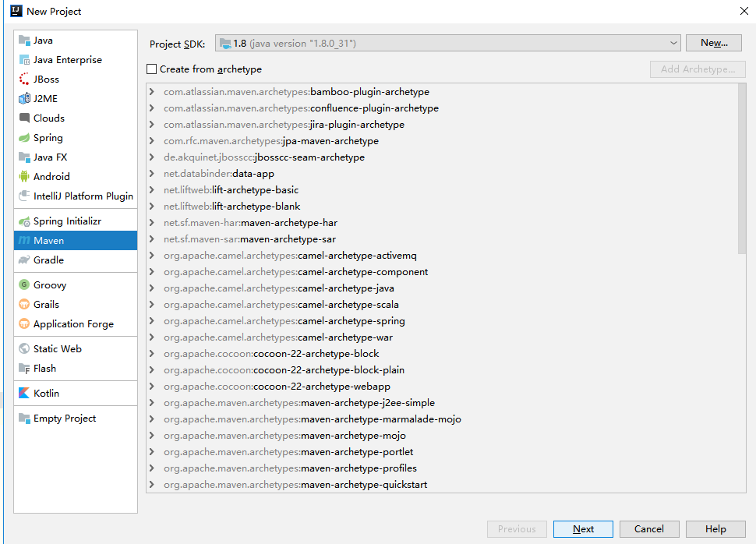The image size is (756, 544).
Task: Expand maven-archetype-quickstart entry
Action: [x=152, y=485]
